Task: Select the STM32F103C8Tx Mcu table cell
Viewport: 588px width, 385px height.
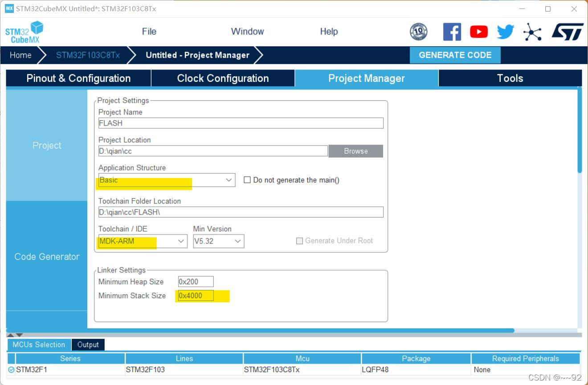Action: pyautogui.click(x=302, y=369)
